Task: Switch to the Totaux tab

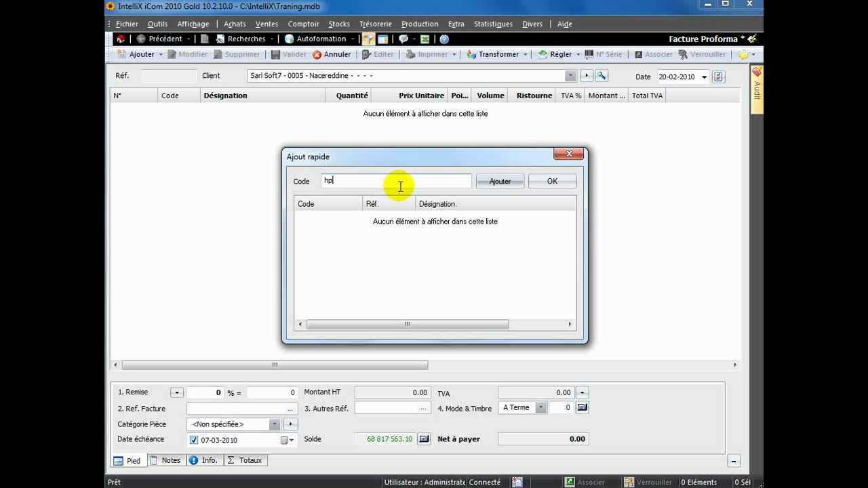Action: click(x=245, y=460)
